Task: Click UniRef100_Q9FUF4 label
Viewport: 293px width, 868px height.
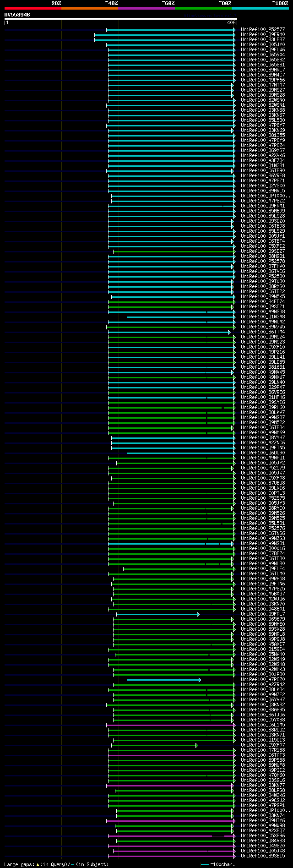Action: (x=263, y=569)
